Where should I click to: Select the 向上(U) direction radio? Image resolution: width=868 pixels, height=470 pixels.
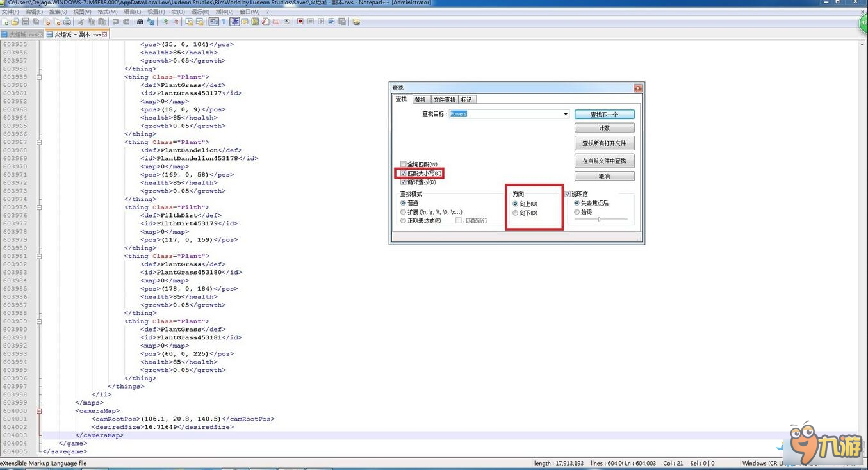515,204
